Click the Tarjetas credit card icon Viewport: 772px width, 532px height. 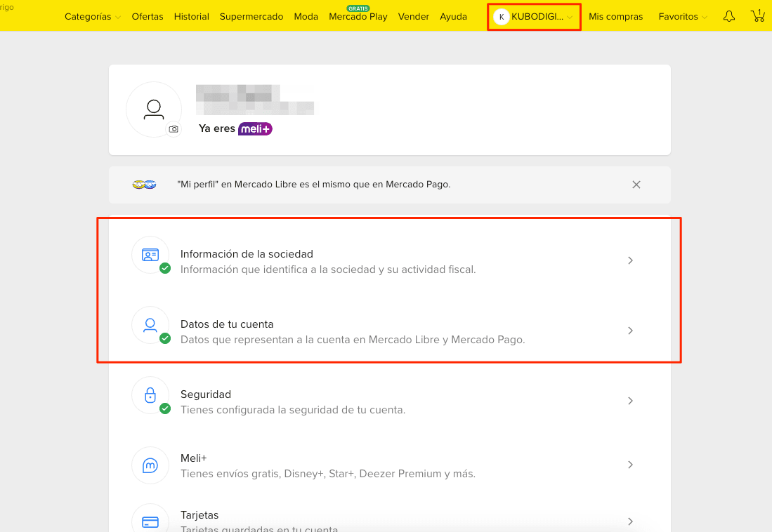[150, 521]
